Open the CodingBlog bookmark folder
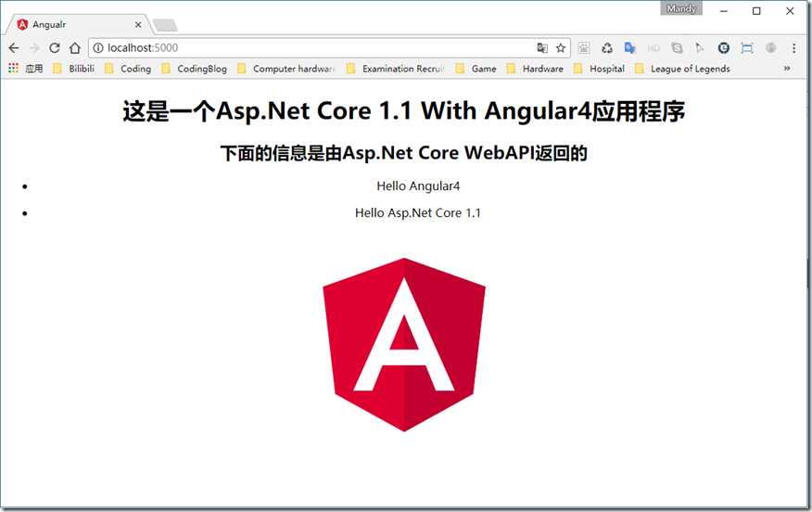This screenshot has width=812, height=512. pyautogui.click(x=195, y=69)
